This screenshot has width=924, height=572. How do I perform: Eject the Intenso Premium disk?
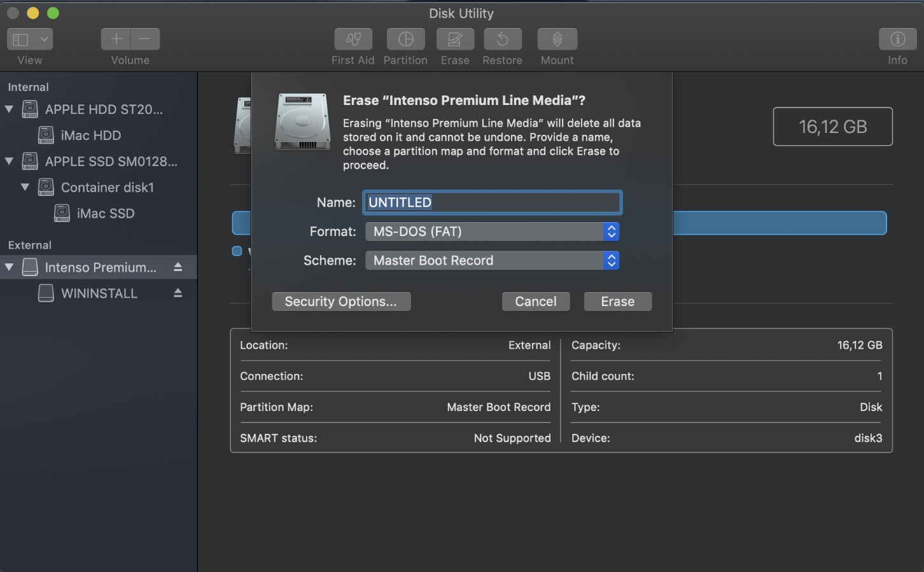pos(178,267)
